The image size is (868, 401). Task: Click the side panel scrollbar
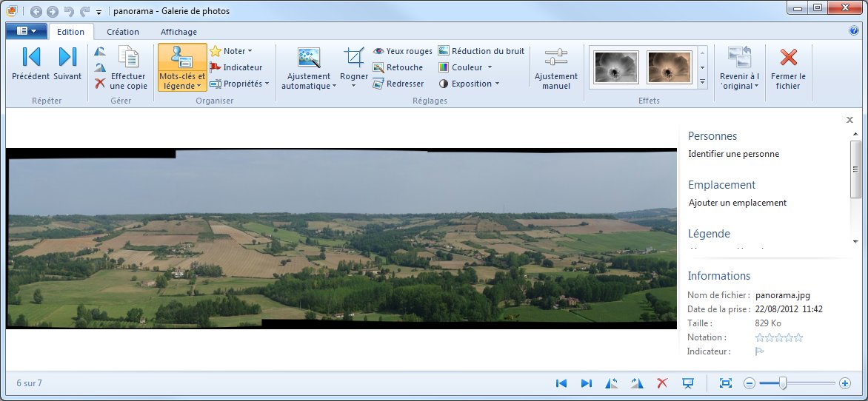click(x=856, y=168)
